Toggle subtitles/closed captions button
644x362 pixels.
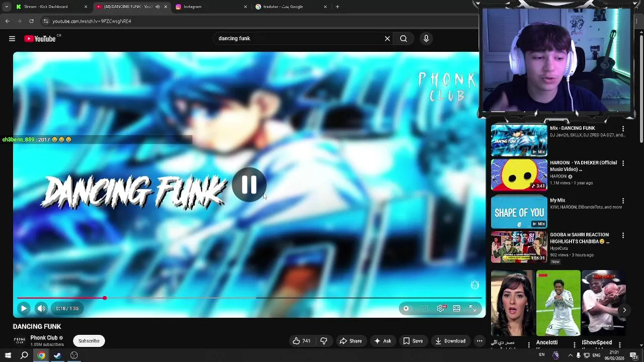424,308
